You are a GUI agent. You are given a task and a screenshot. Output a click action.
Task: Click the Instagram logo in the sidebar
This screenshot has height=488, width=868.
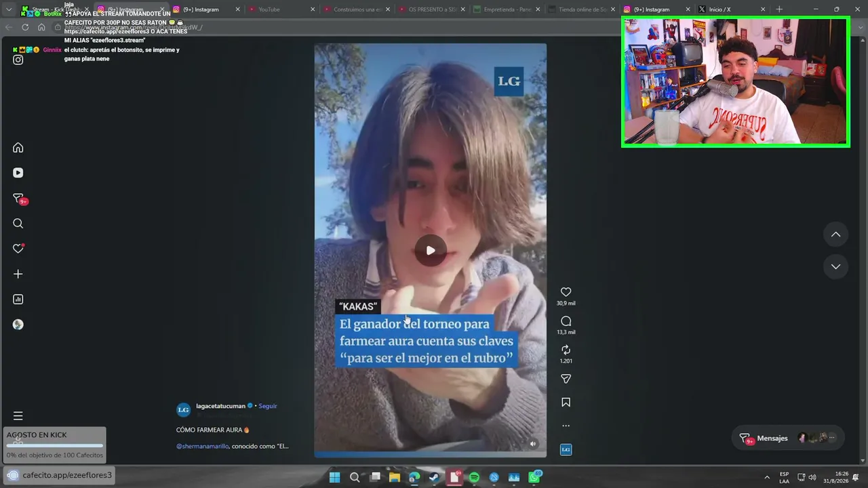pyautogui.click(x=18, y=60)
